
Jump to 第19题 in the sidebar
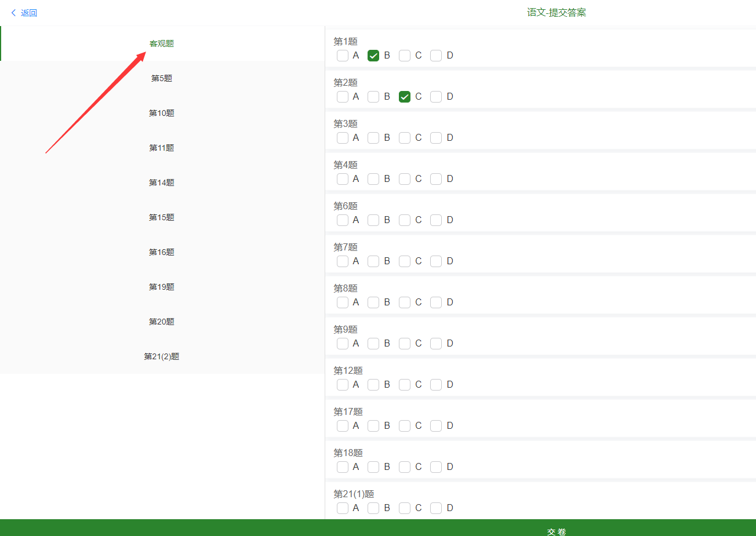(x=162, y=287)
